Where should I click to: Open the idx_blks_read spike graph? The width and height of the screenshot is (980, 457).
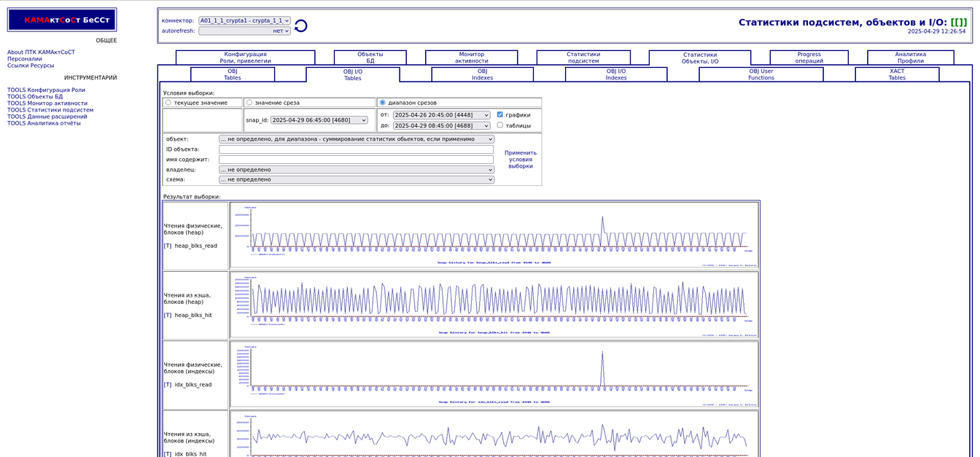pyautogui.click(x=494, y=373)
